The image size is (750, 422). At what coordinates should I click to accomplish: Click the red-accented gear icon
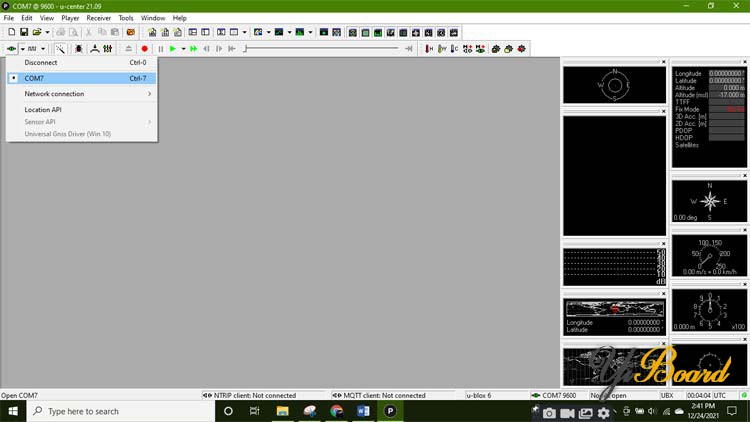[x=521, y=48]
